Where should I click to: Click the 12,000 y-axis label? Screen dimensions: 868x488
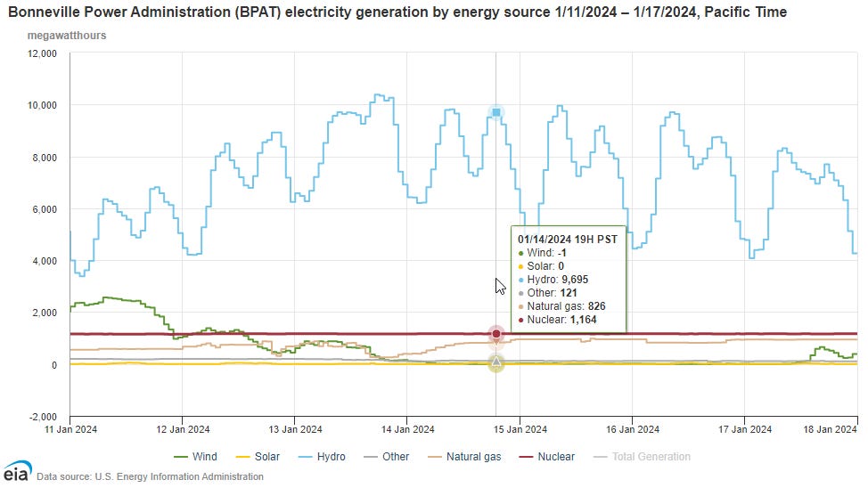click(42, 53)
